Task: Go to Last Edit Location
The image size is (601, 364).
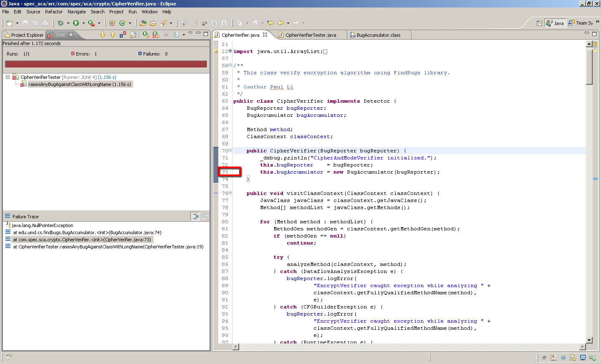Action: 270,23
